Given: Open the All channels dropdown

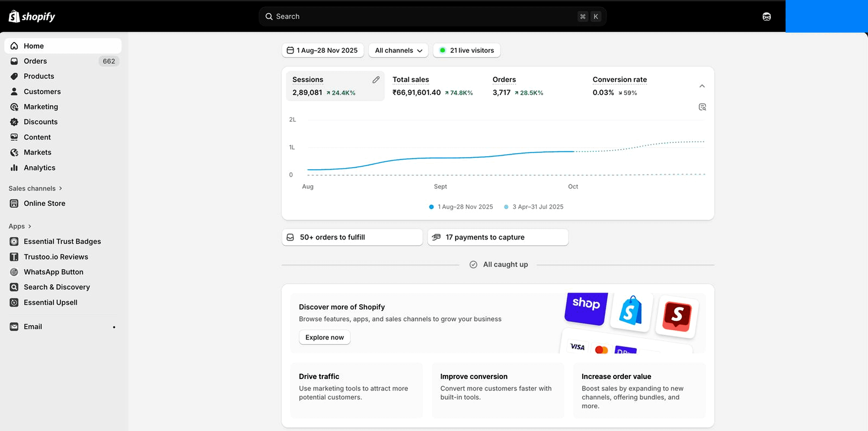Looking at the screenshot, I should click(x=398, y=50).
